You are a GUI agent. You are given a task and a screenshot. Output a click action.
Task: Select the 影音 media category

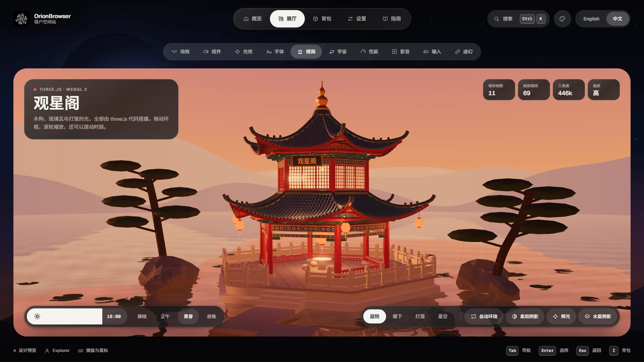pyautogui.click(x=401, y=52)
